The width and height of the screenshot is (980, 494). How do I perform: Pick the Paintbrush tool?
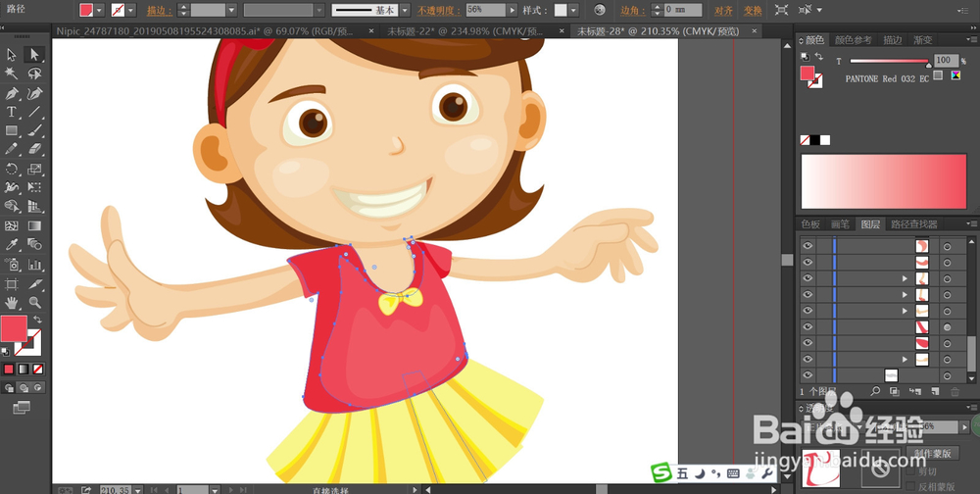(x=34, y=130)
